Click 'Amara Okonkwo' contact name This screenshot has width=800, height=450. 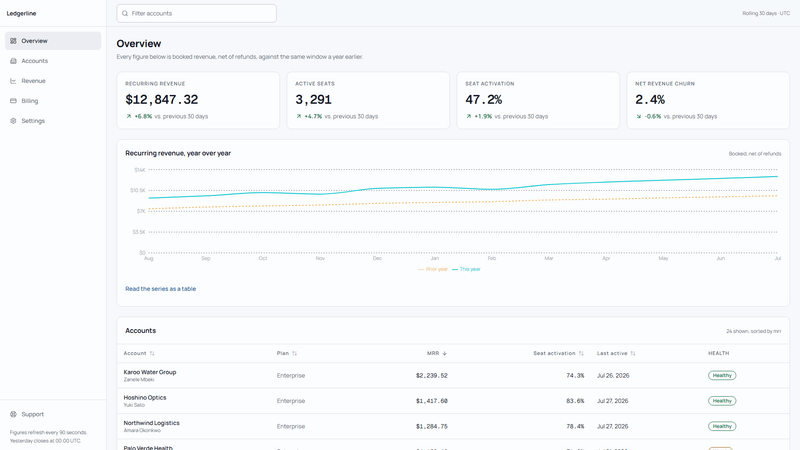click(142, 430)
